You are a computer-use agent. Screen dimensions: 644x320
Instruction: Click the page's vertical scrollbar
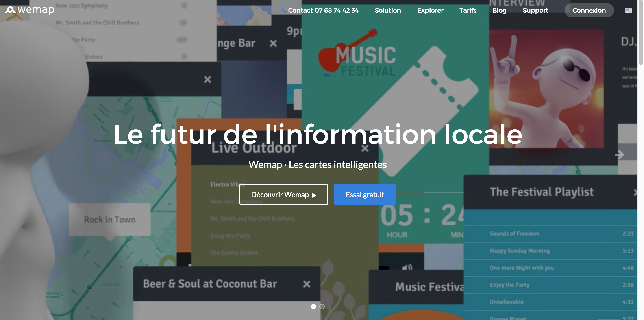(x=640, y=32)
